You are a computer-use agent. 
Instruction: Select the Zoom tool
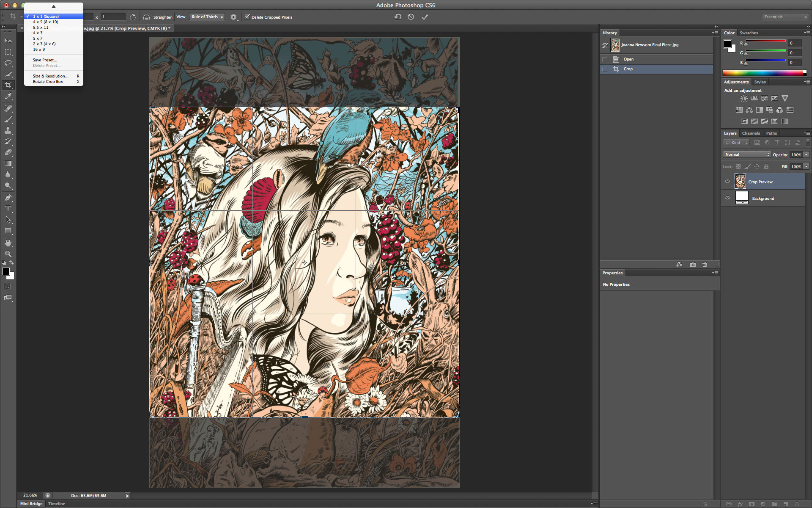8,254
